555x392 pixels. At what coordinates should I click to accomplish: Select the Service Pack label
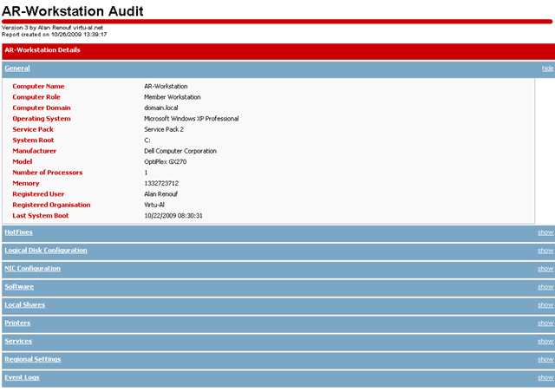point(33,129)
